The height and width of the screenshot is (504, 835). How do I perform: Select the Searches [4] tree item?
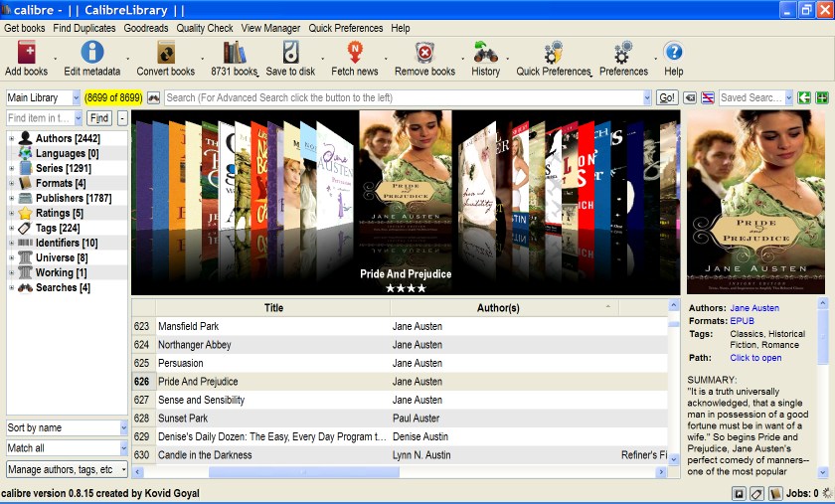63,287
